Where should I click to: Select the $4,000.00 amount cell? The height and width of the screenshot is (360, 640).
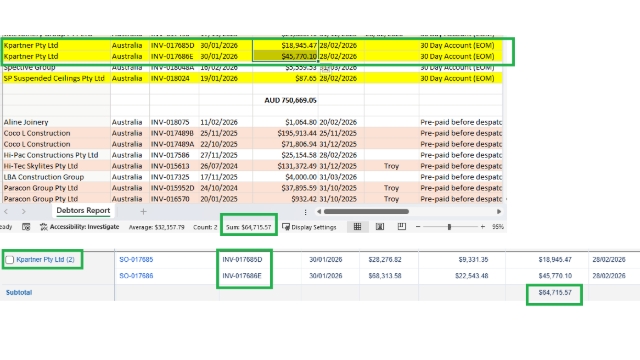coord(285,177)
